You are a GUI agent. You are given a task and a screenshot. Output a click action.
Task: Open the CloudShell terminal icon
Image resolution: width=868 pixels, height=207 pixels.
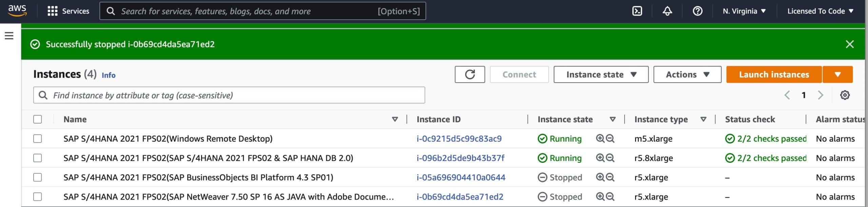(637, 11)
